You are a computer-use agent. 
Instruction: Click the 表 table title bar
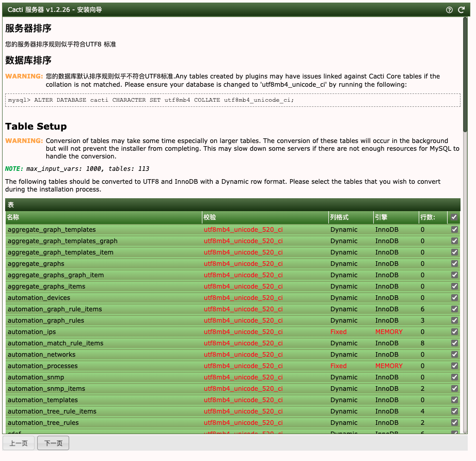232,205
